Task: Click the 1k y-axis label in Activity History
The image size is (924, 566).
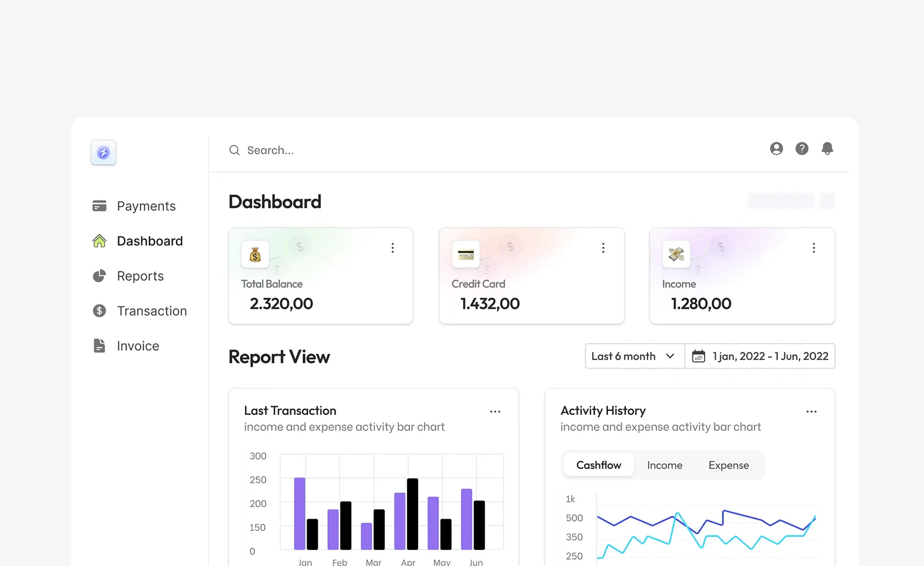Action: pos(571,499)
